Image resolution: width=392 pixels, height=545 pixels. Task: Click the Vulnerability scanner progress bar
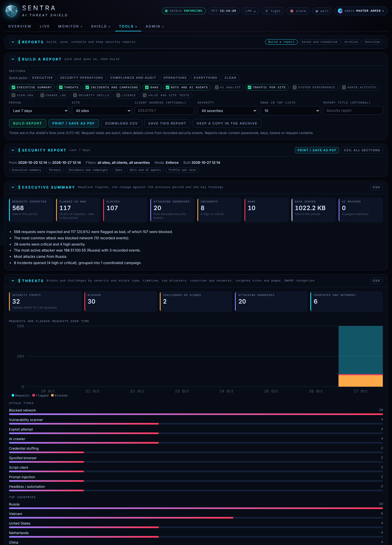click(196, 424)
